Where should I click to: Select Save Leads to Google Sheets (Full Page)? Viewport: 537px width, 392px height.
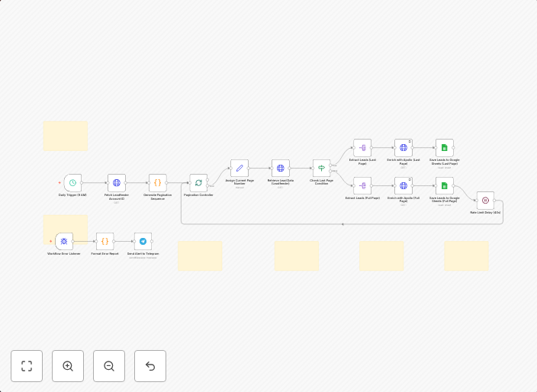click(x=445, y=186)
